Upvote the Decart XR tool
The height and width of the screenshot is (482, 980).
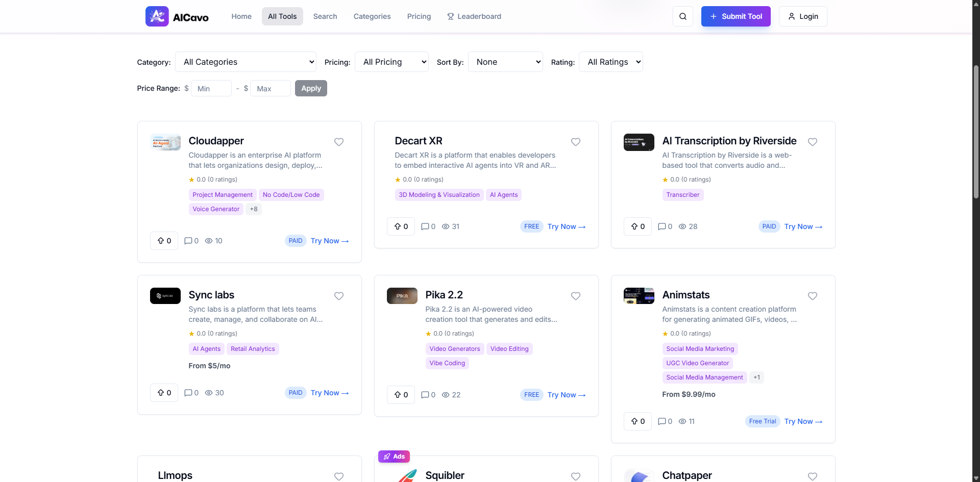(401, 226)
